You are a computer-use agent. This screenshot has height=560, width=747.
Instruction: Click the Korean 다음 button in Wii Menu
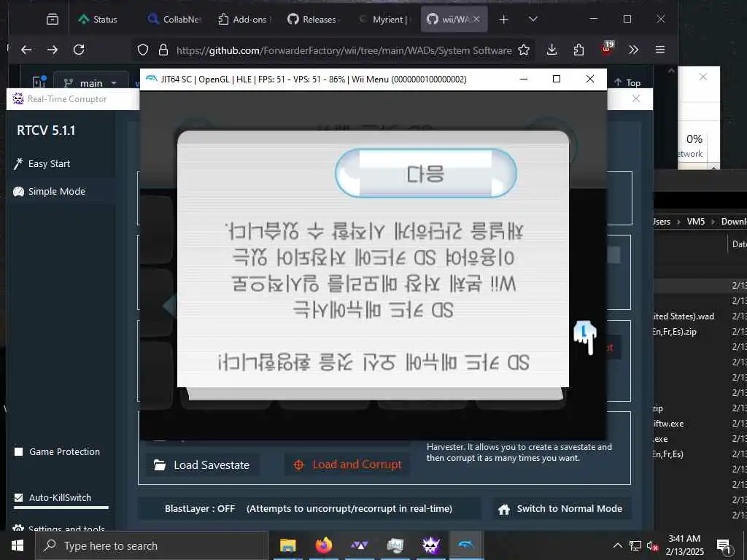pos(426,174)
